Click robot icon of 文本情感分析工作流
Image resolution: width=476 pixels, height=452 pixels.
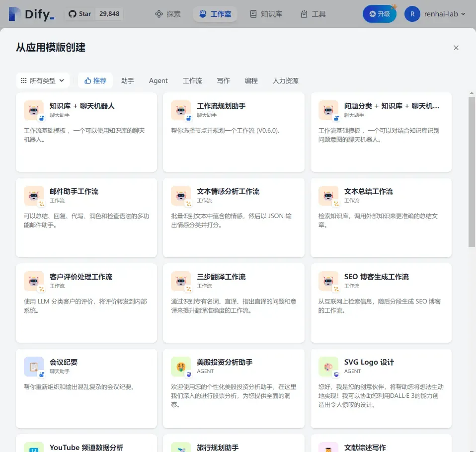(x=181, y=196)
